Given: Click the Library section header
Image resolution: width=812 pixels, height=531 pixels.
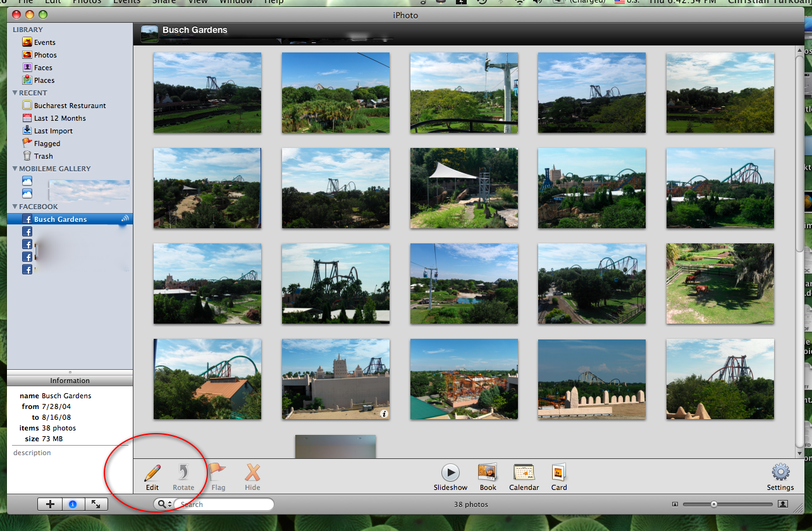Looking at the screenshot, I should pyautogui.click(x=28, y=30).
